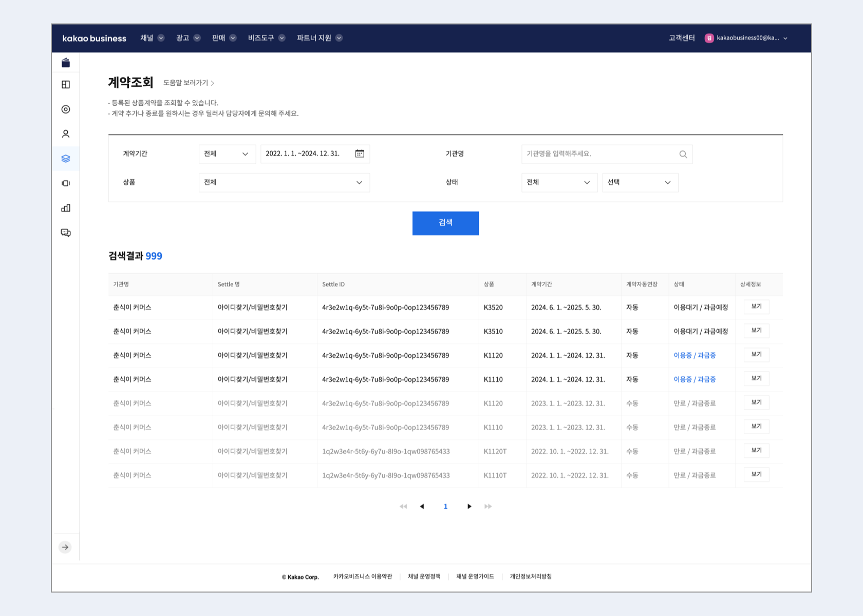
Task: Expand the sidebar with arrow button
Action: [x=65, y=547]
